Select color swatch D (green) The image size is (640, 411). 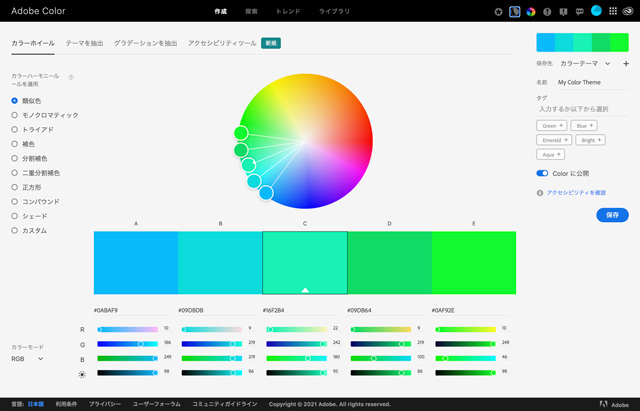(390, 263)
